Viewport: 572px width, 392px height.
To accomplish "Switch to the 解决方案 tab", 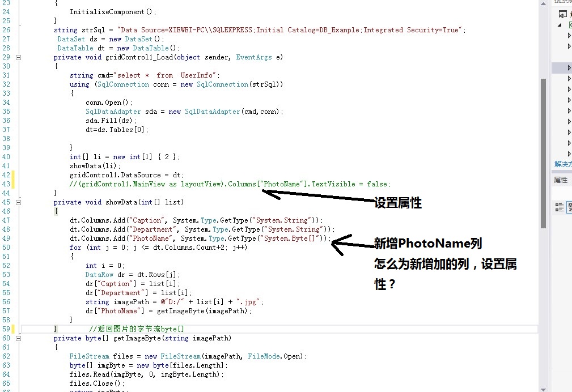I will [562, 164].
